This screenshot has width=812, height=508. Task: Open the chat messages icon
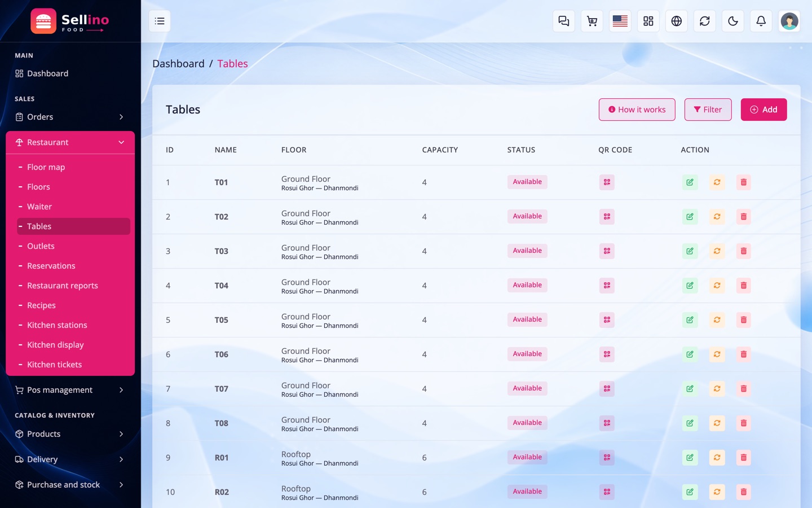point(564,21)
